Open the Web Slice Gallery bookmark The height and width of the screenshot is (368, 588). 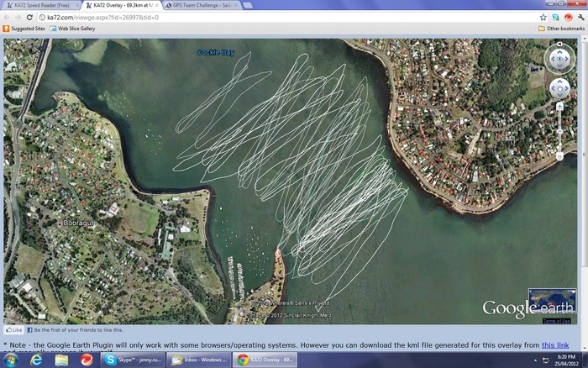[x=75, y=29]
